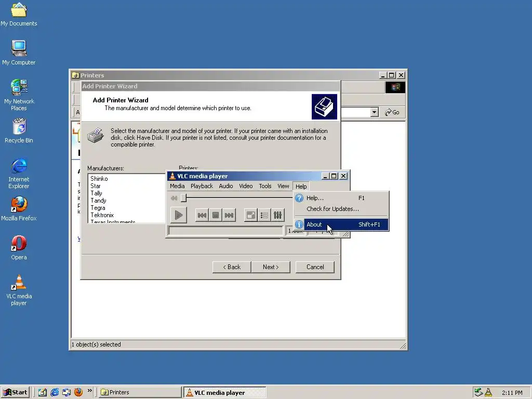The height and width of the screenshot is (399, 532).
Task: Skip to next track in VLC
Action: [x=229, y=215]
